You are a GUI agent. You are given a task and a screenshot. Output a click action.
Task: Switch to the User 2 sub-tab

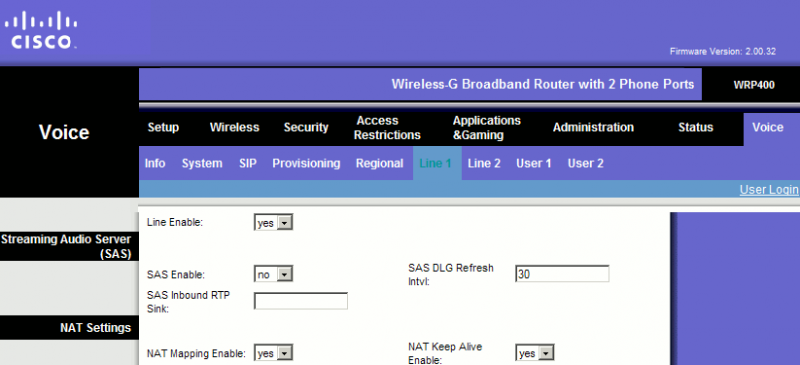point(586,163)
